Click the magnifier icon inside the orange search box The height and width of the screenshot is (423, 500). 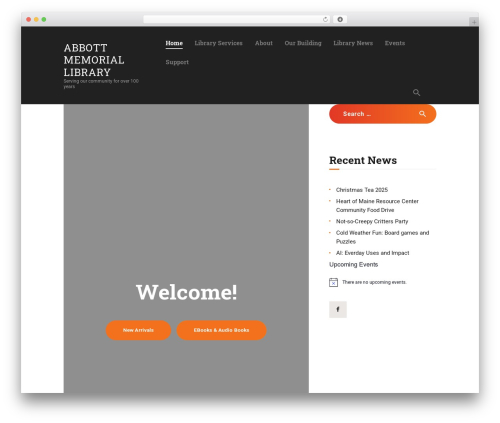point(422,114)
